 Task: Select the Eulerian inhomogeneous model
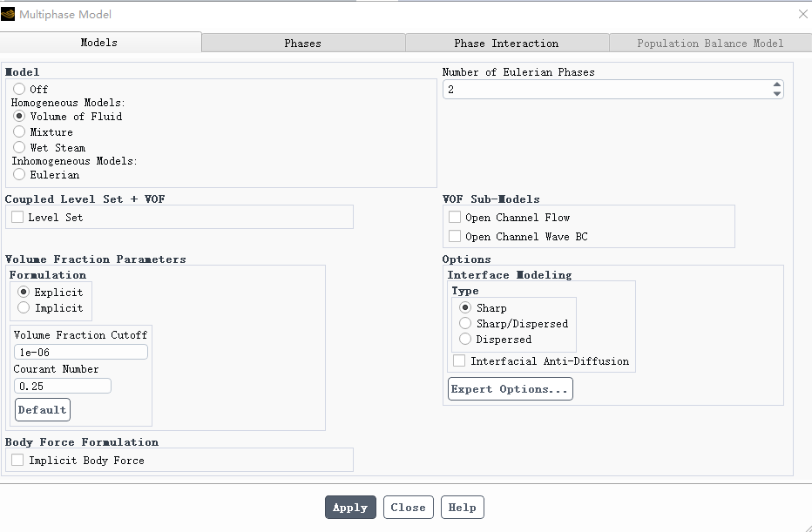(19, 175)
